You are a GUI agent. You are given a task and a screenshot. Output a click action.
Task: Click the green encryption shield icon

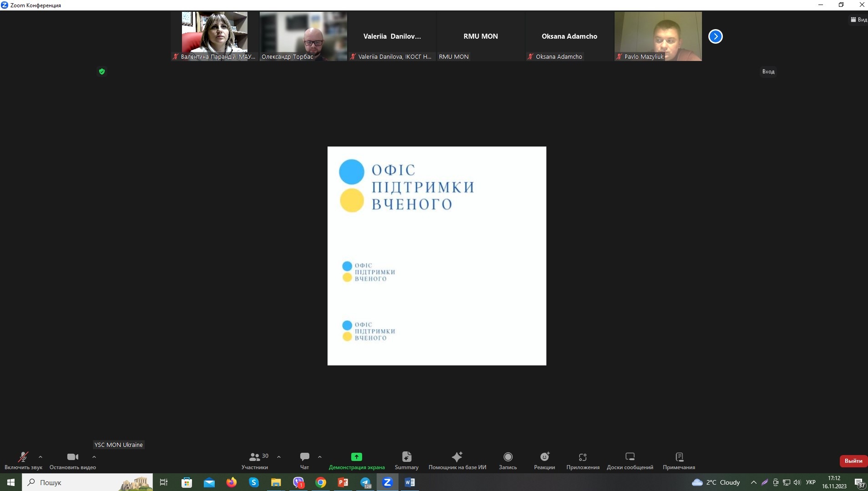tap(102, 71)
